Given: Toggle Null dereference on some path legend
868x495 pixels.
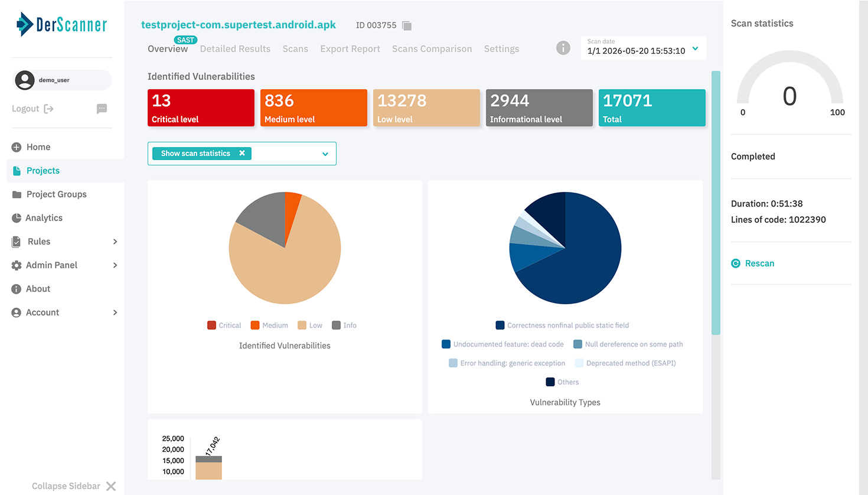Looking at the screenshot, I should [628, 344].
